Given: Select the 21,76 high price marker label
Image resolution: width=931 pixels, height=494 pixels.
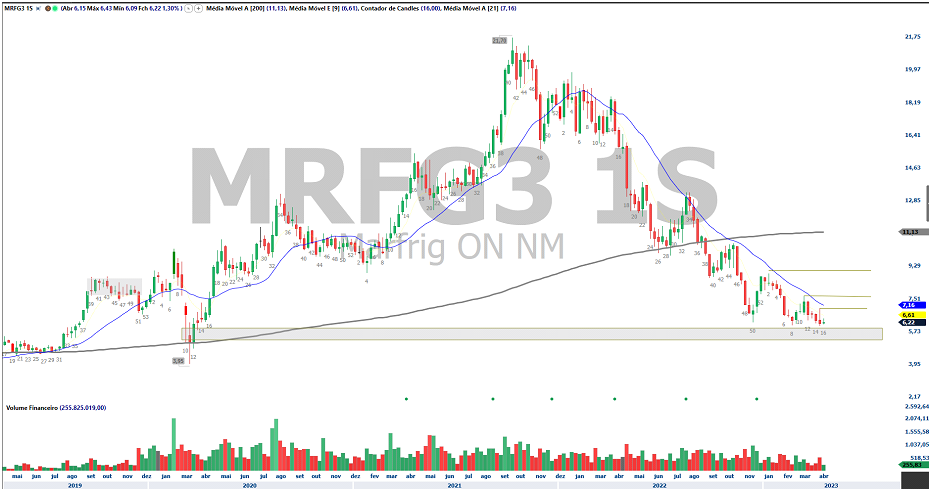Looking at the screenshot, I should (x=500, y=40).
